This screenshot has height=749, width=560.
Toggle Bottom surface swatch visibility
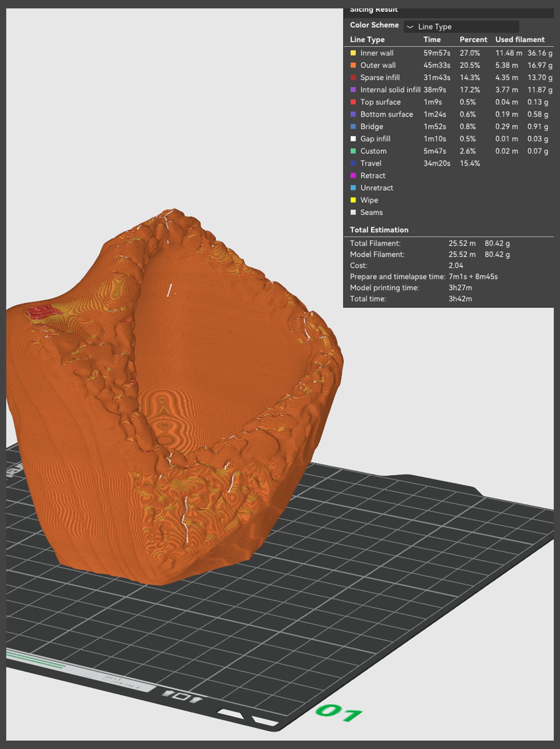(353, 114)
